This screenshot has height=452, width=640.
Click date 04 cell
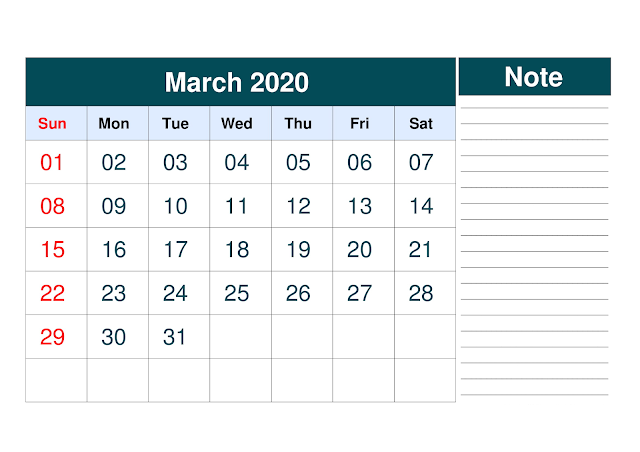(x=237, y=162)
